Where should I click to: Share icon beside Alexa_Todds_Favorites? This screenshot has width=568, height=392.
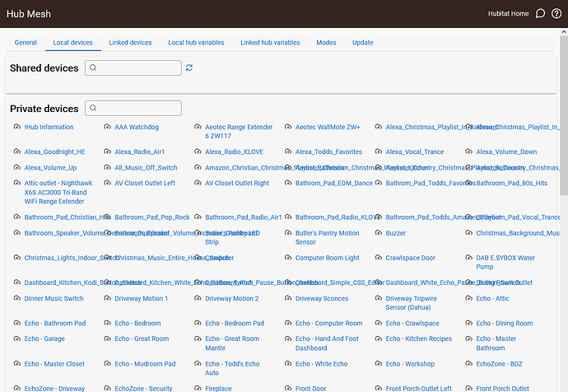288,152
